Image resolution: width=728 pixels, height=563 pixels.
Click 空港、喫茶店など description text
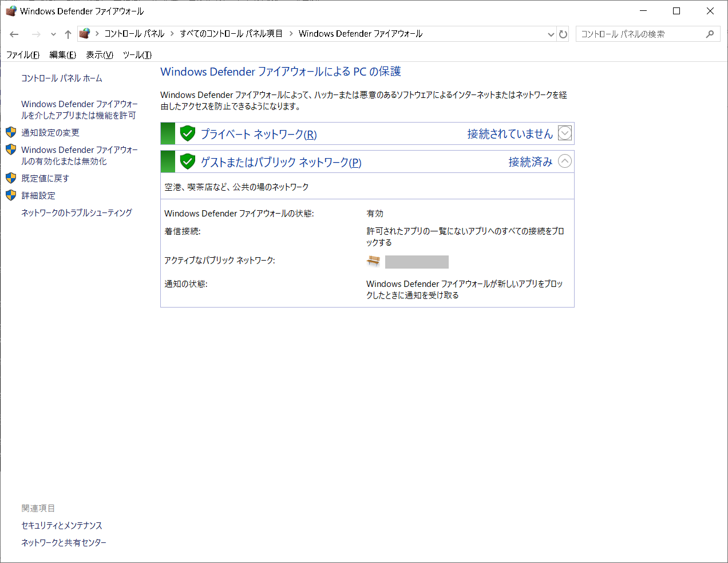236,187
